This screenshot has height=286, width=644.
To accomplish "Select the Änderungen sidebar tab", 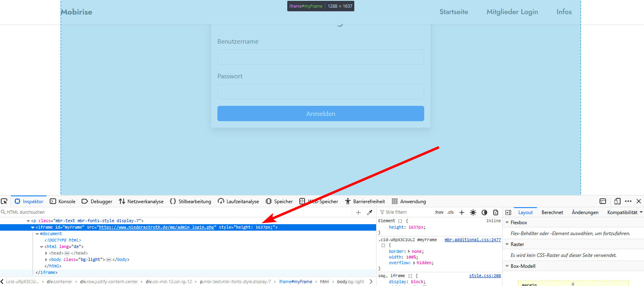I will tap(585, 212).
